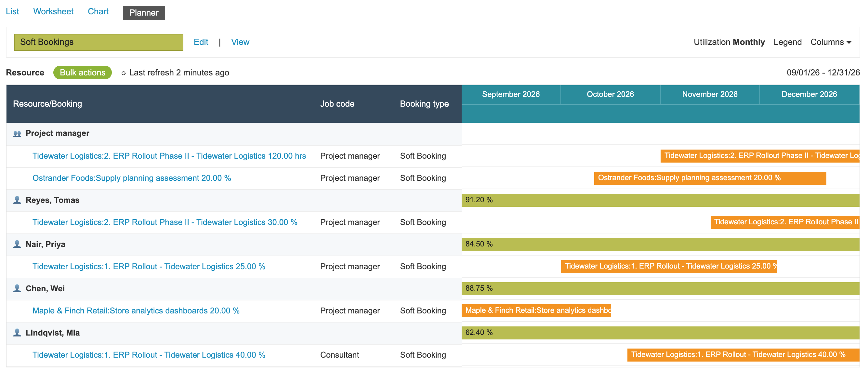Click the Reyes, Tomas 91.20 % utilization bar
Viewport: 868px width, 370px height.
[x=661, y=200]
